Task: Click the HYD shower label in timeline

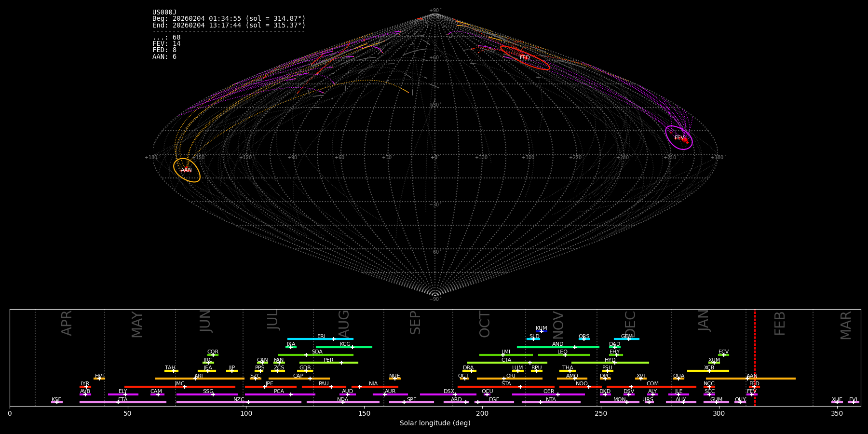Action: click(610, 360)
